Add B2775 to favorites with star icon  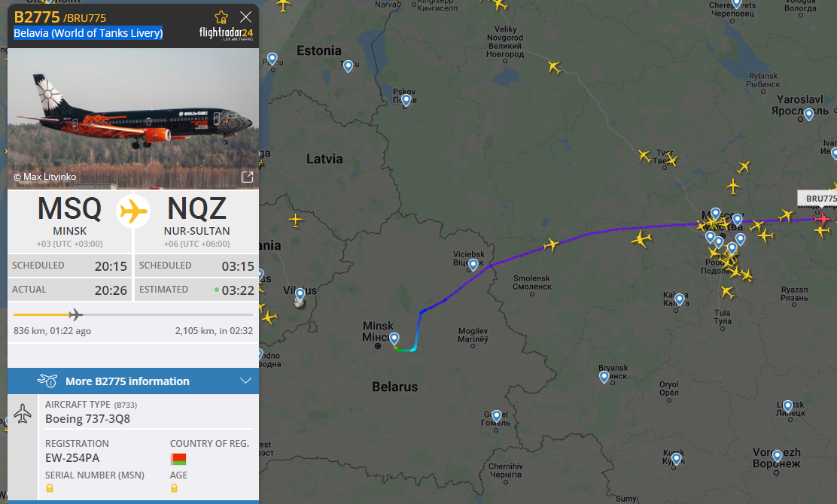click(x=221, y=17)
